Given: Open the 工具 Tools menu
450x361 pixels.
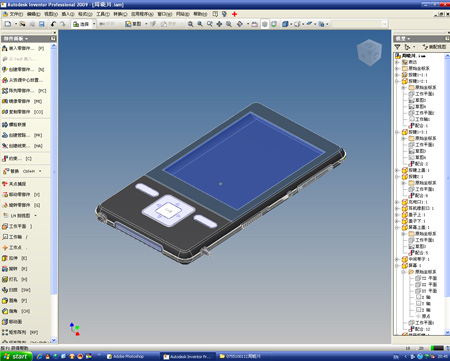Looking at the screenshot, I should [103, 14].
